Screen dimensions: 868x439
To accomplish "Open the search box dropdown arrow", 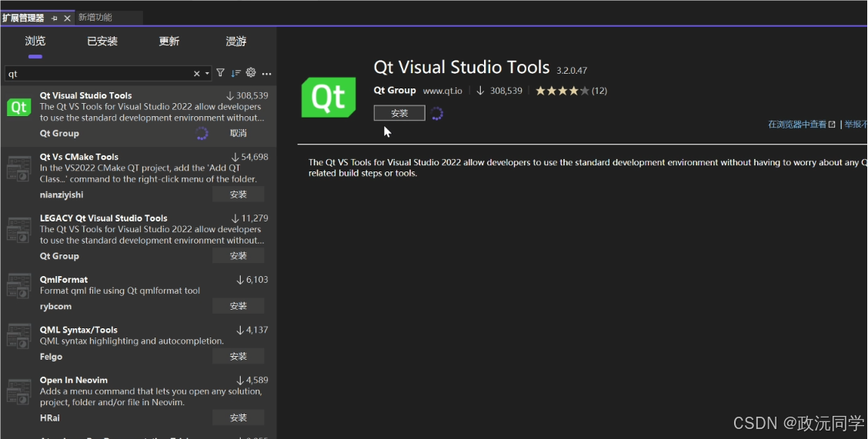I will point(207,74).
